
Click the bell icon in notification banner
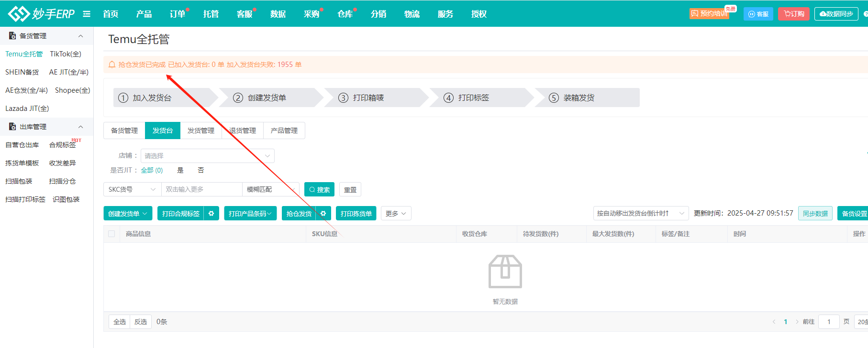point(112,65)
